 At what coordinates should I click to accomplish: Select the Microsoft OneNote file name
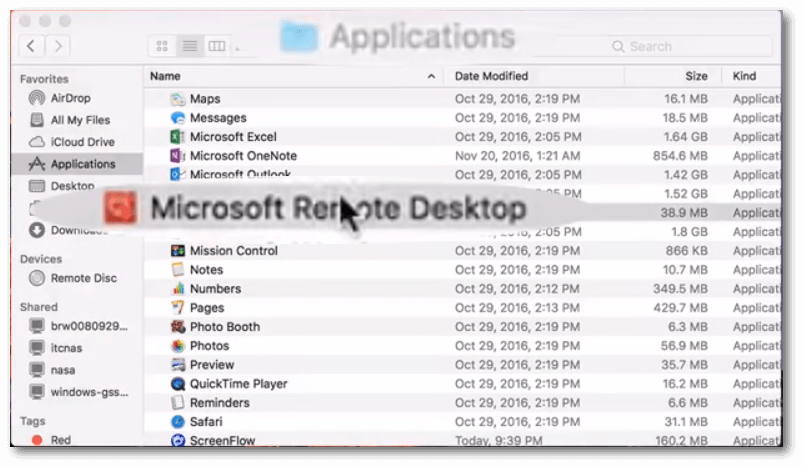point(243,156)
